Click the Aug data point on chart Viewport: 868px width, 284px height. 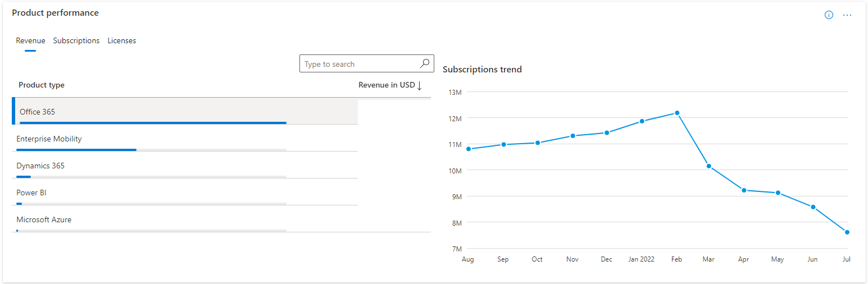click(469, 149)
